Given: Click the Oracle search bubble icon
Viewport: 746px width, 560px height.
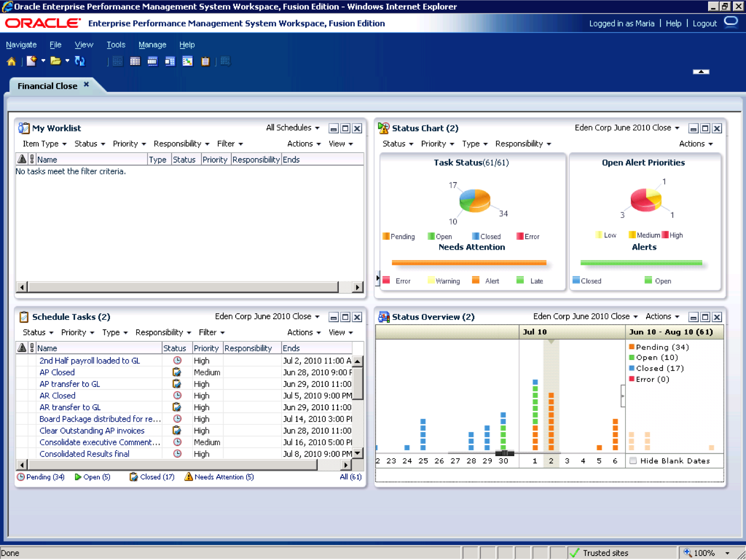Looking at the screenshot, I should tap(731, 22).
